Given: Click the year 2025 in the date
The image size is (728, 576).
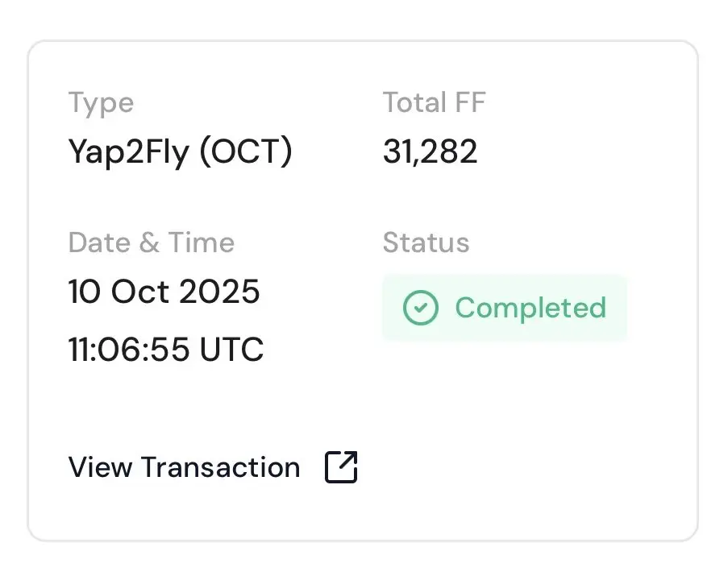Looking at the screenshot, I should (x=219, y=292).
